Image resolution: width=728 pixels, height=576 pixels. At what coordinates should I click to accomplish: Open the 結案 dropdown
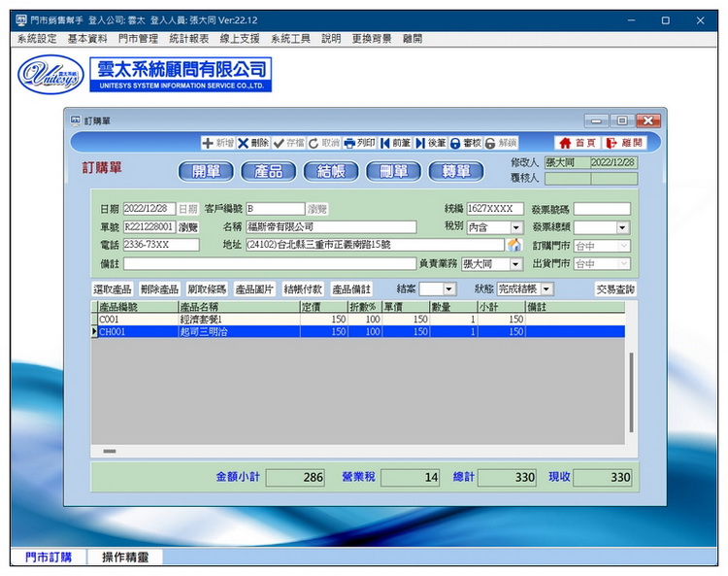pos(448,288)
